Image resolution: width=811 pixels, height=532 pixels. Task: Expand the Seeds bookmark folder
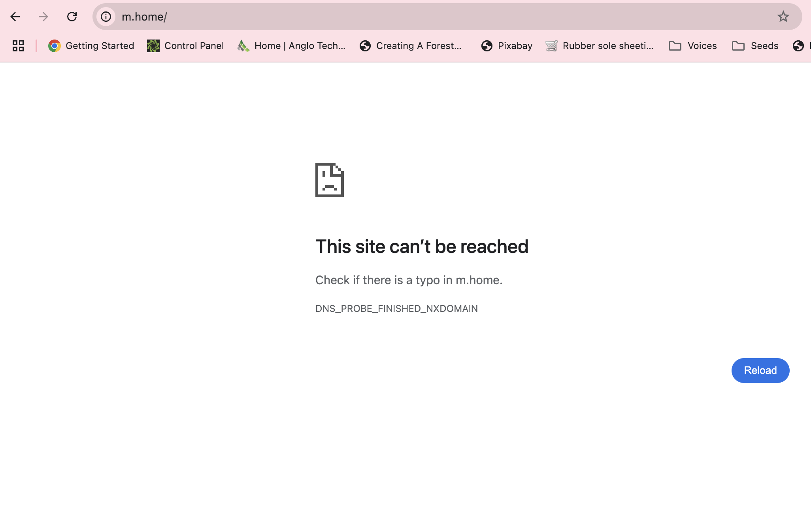point(755,46)
